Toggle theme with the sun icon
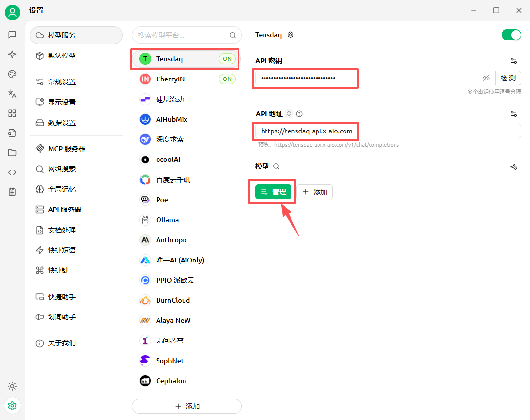530x420 pixels. point(12,386)
